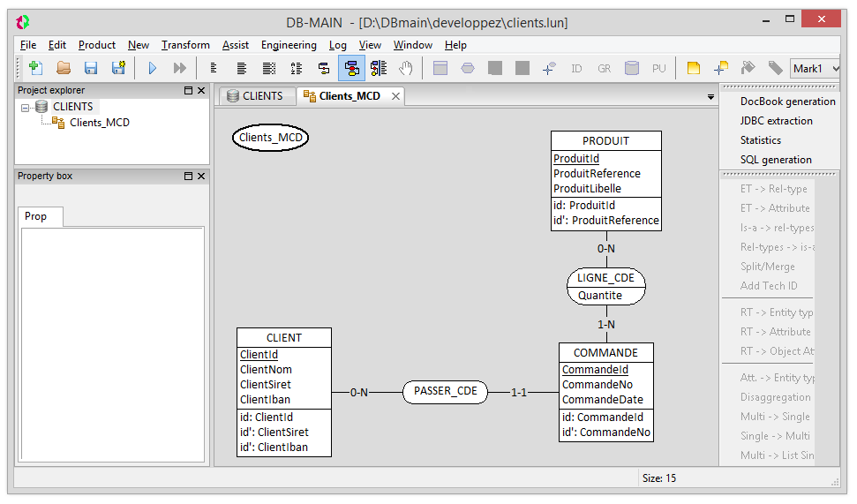The width and height of the screenshot is (857, 504).
Task: Open the Transform menu
Action: tap(185, 45)
